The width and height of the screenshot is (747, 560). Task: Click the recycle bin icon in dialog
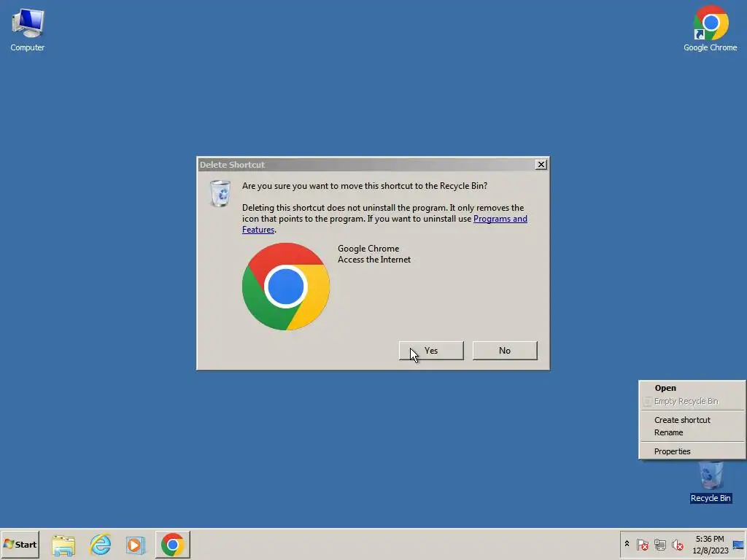click(220, 193)
